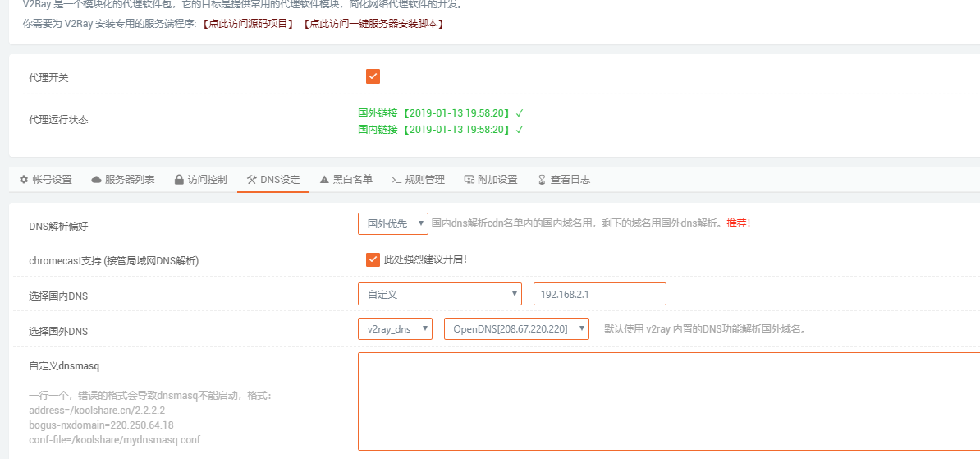Click the 192.168.2.1 DNS input field
This screenshot has height=459, width=980.
(x=600, y=294)
